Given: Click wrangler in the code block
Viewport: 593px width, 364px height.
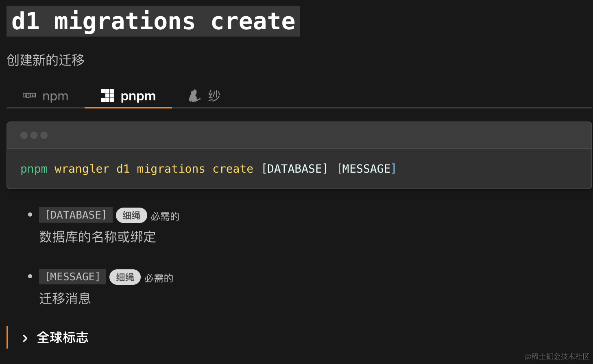Looking at the screenshot, I should (x=82, y=169).
